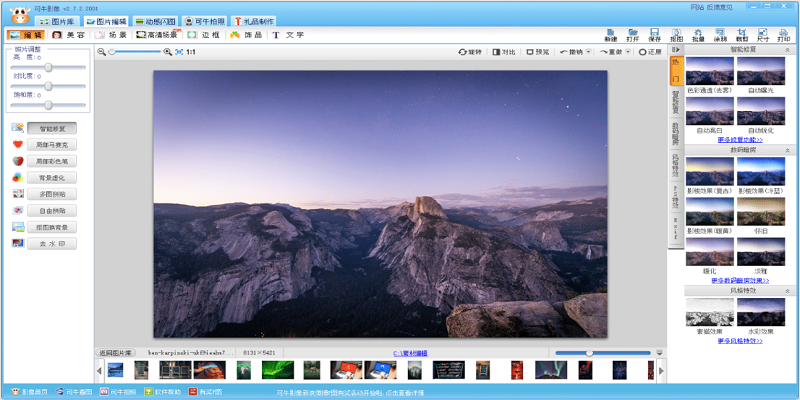
Task: Open the 重做 (redo) dropdown arrow
Action: pos(630,51)
